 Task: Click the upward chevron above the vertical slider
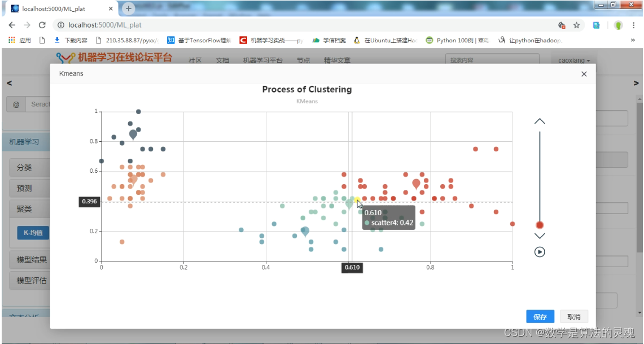click(x=540, y=120)
